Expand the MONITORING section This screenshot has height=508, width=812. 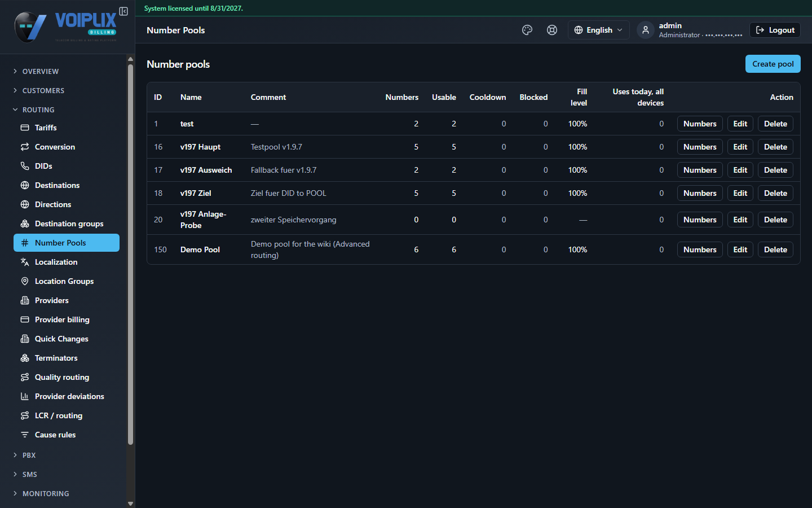click(67, 493)
